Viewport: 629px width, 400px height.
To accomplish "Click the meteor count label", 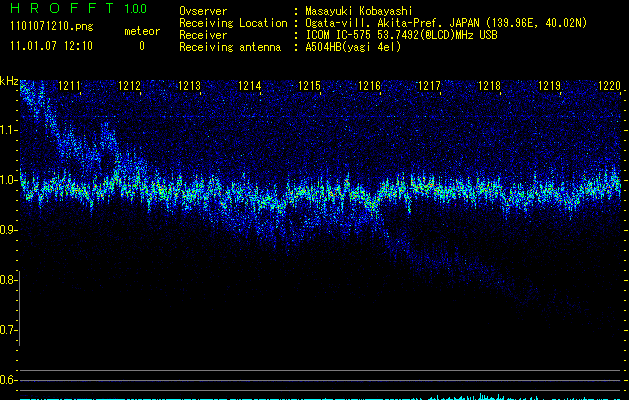I will [141, 31].
